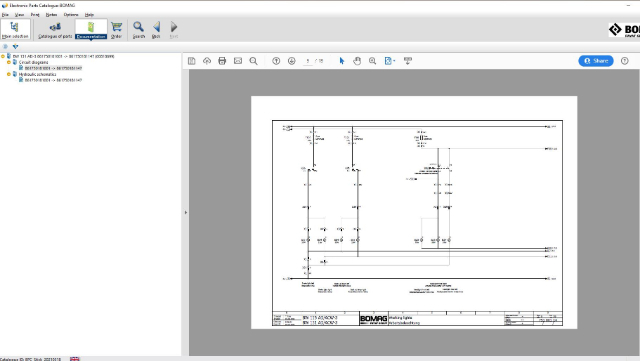The image size is (640, 361).
Task: Go Back with the left arrow
Action: click(x=156, y=30)
